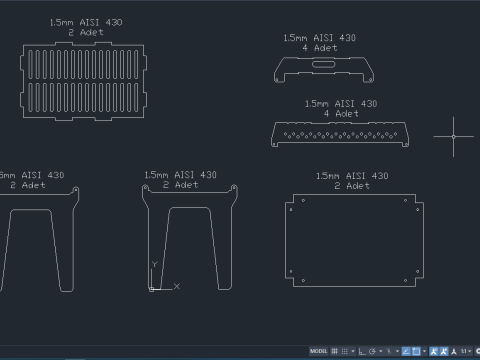Select the perforated strip part with diamond holes
The width and height of the screenshot is (480, 360).
tap(340, 134)
